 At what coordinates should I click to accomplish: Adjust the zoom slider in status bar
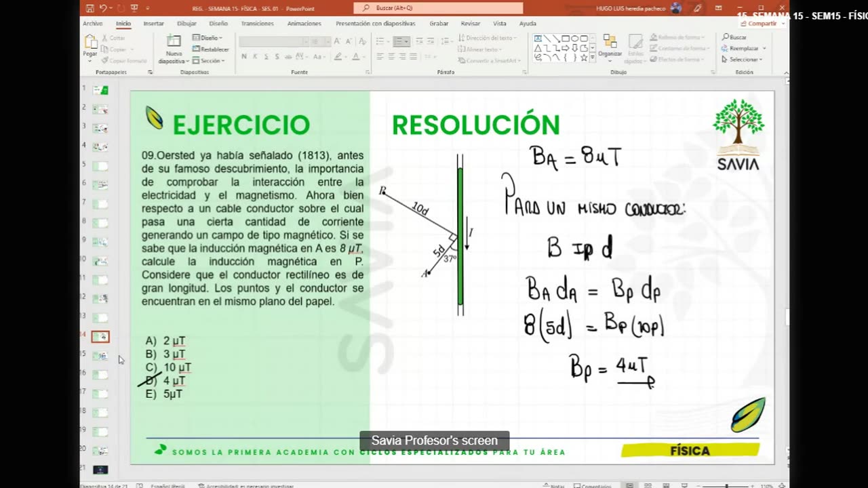click(x=726, y=485)
